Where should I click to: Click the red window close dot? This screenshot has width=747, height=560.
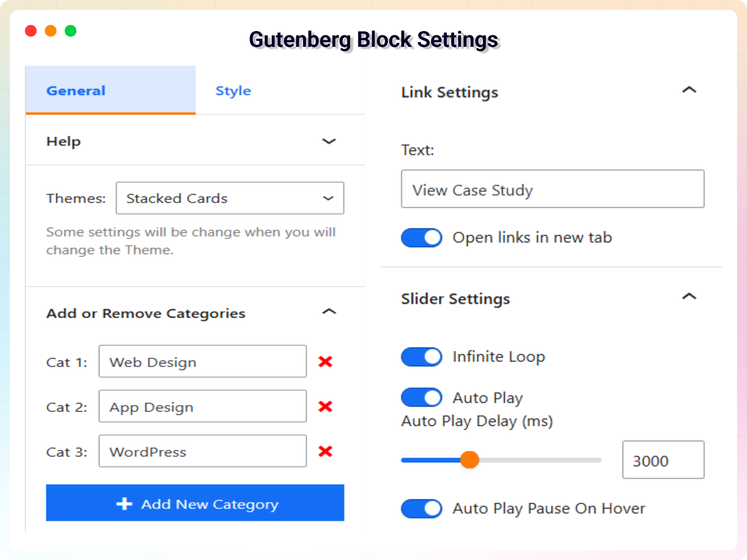31,31
